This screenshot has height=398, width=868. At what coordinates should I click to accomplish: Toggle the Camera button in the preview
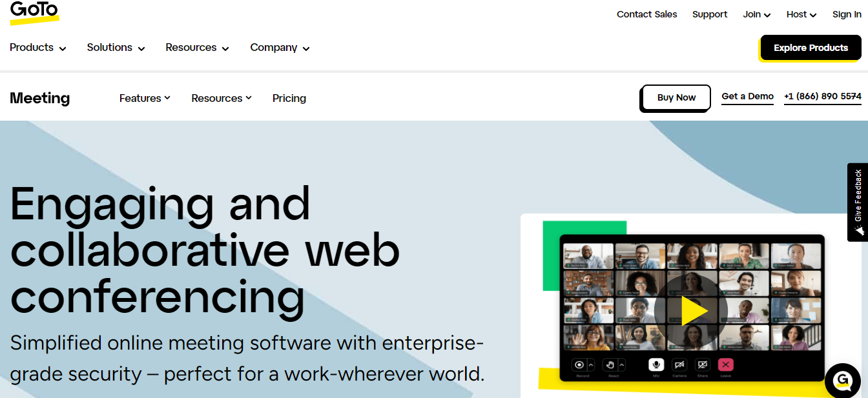679,365
